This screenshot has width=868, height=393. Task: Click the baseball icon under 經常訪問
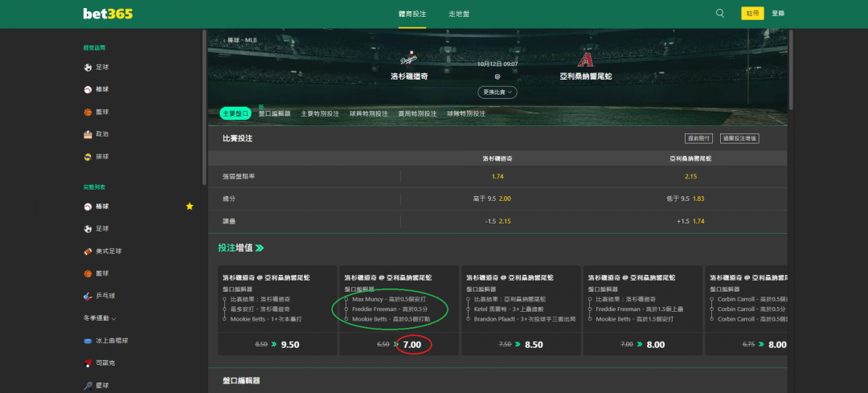[x=88, y=89]
